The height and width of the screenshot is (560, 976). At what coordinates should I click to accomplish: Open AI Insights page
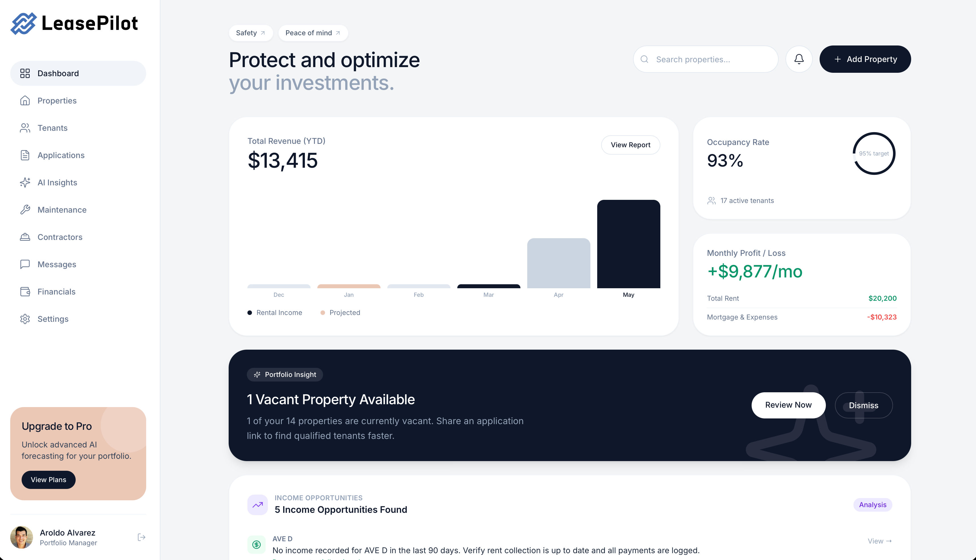pos(78,183)
